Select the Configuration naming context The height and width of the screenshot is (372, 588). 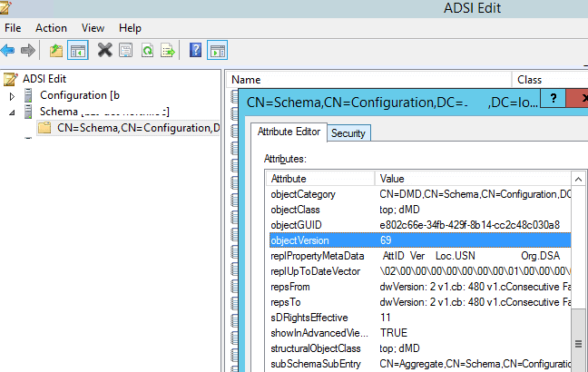(x=80, y=95)
